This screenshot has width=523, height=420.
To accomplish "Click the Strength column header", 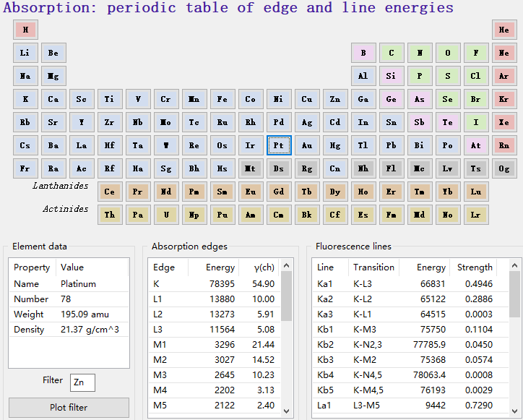I will 475,267.
